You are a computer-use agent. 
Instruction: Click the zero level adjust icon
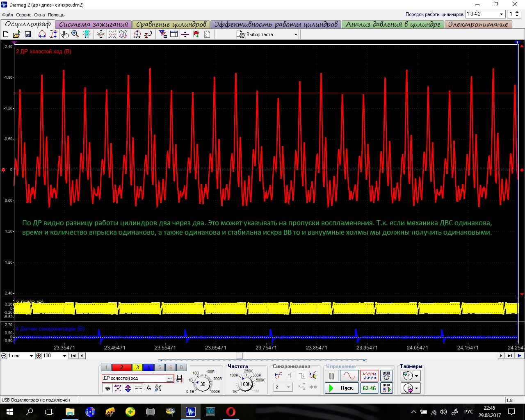tap(148, 34)
